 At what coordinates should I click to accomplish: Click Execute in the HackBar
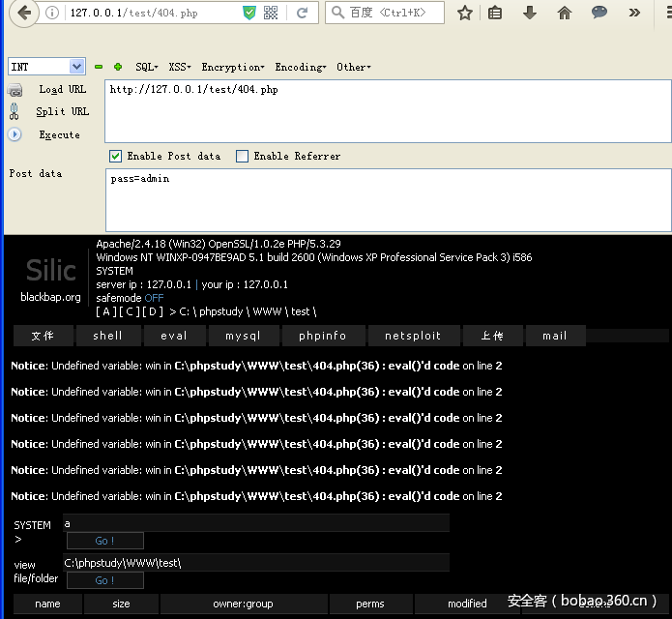[x=59, y=135]
